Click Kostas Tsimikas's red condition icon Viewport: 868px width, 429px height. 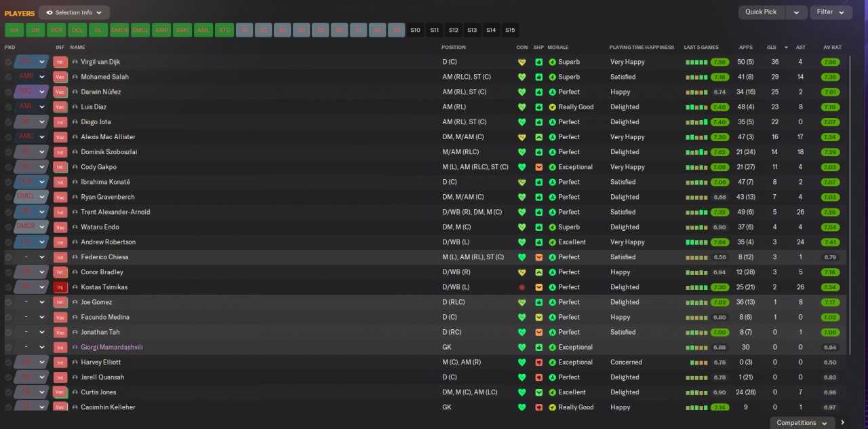coord(521,287)
